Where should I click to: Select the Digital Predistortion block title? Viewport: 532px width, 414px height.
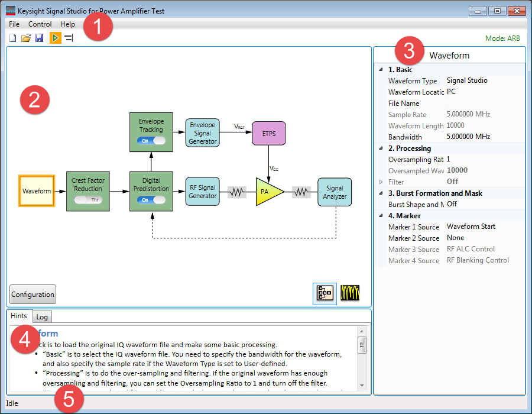pyautogui.click(x=151, y=185)
